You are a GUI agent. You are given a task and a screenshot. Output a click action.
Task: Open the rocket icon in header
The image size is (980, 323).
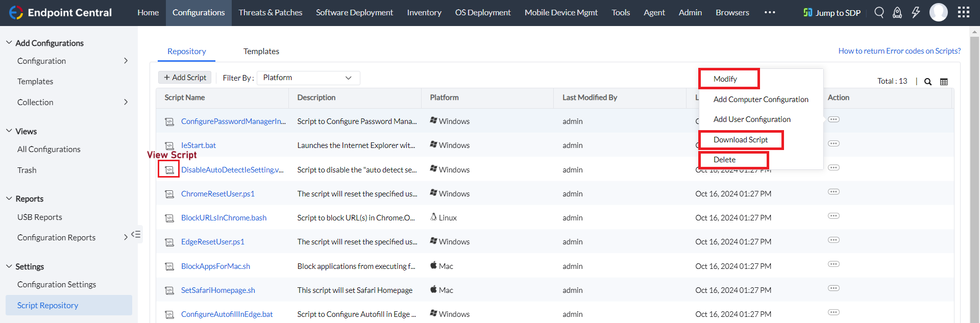coord(897,12)
